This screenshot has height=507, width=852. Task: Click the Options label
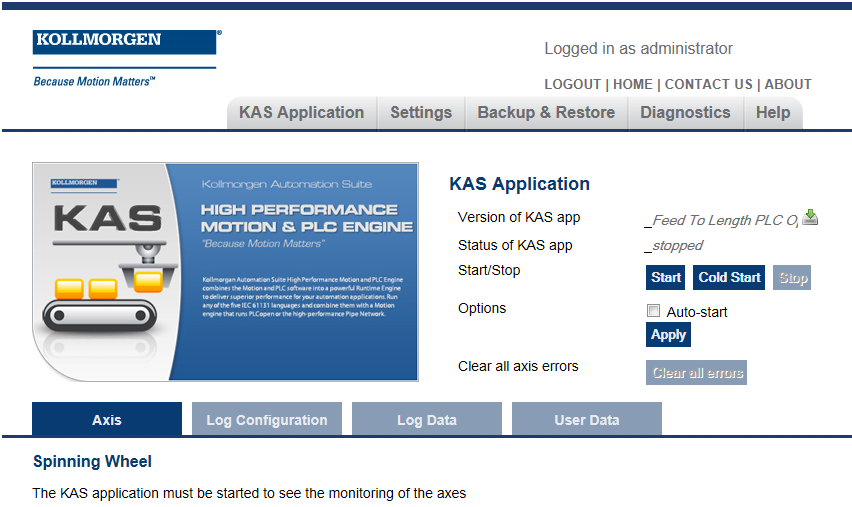click(x=482, y=308)
